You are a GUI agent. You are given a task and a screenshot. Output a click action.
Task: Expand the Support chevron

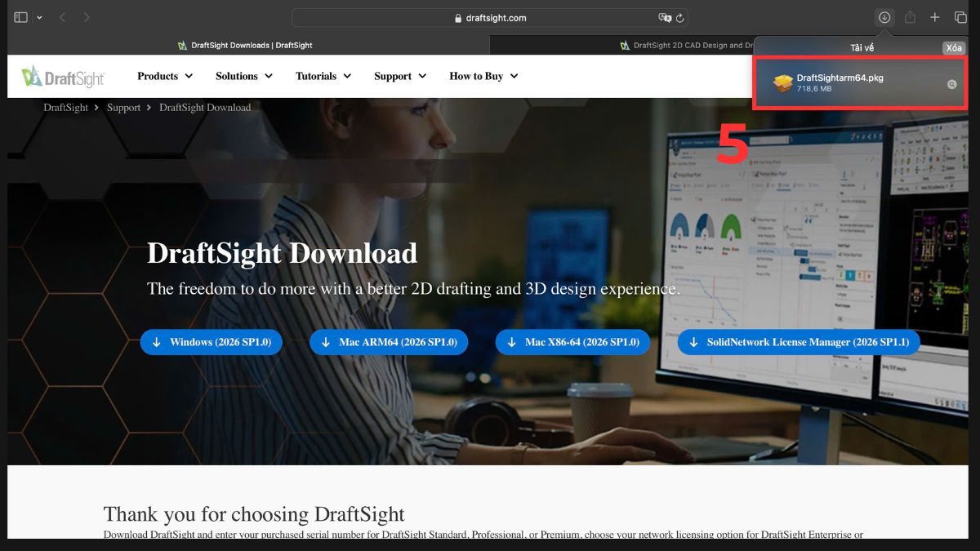coord(422,76)
